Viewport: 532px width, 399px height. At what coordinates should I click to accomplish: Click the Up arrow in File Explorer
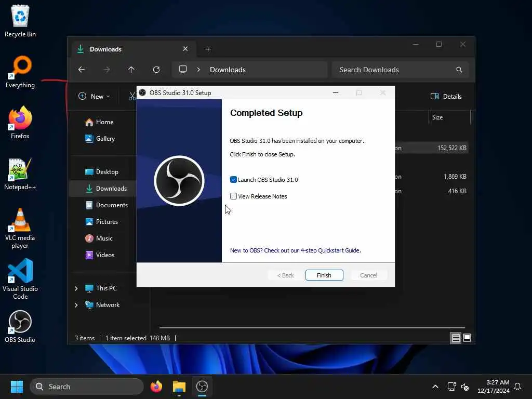131,70
